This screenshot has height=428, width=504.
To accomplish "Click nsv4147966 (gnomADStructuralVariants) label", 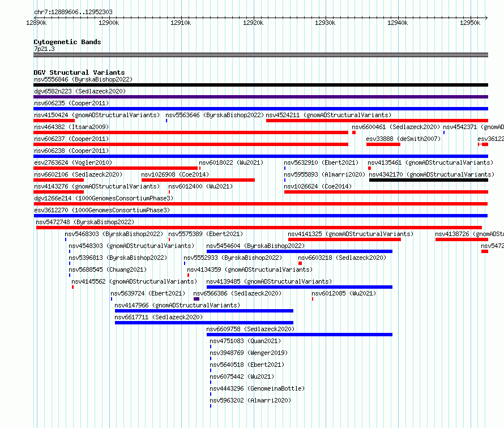I will coord(177,305).
